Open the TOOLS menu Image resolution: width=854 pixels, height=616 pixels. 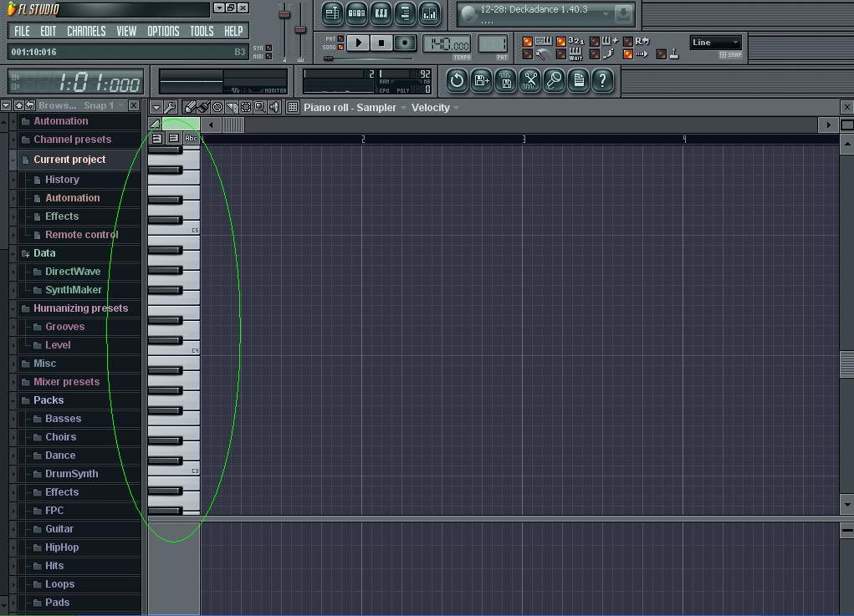202,31
